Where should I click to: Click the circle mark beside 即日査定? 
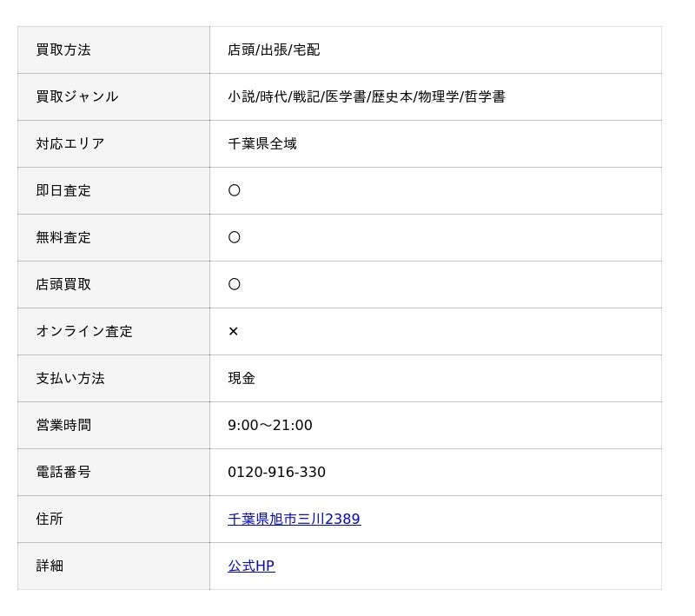coord(234,190)
